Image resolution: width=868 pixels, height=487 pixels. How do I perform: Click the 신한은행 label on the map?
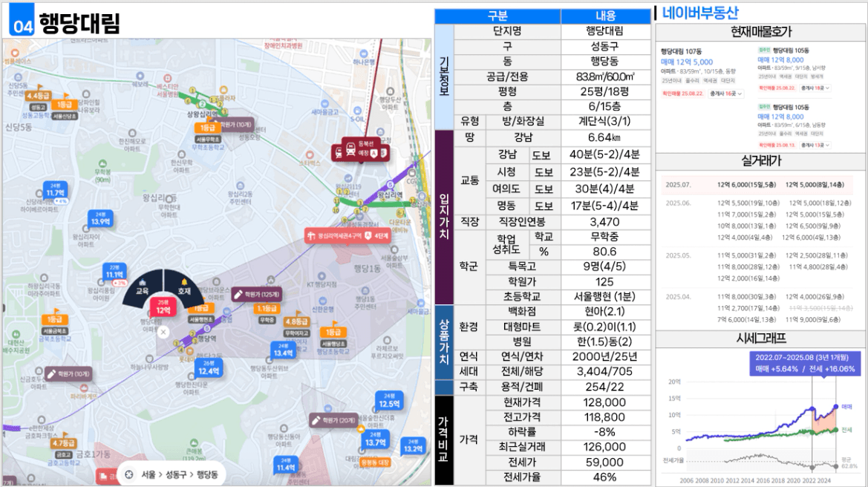pos(322,309)
